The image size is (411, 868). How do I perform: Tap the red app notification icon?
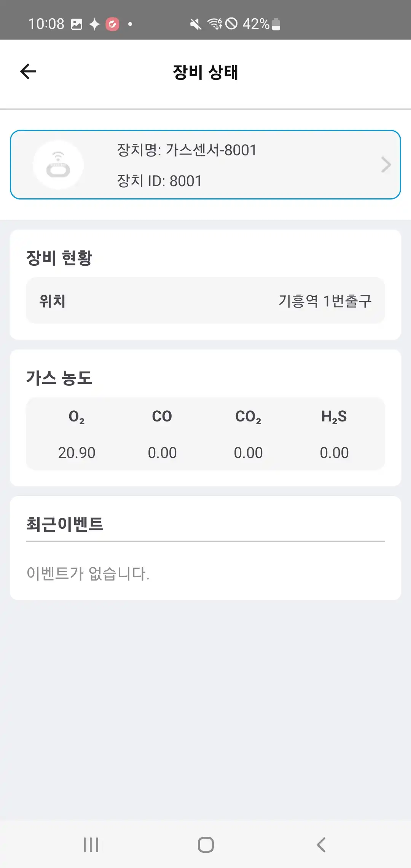pos(112,24)
